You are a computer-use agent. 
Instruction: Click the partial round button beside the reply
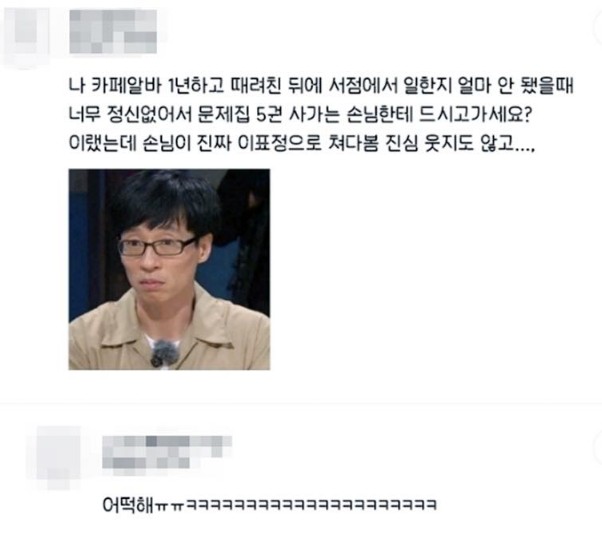pos(598,446)
